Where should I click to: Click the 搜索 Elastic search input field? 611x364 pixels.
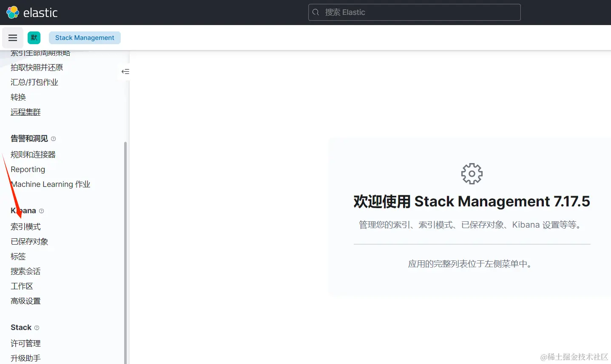pos(415,12)
